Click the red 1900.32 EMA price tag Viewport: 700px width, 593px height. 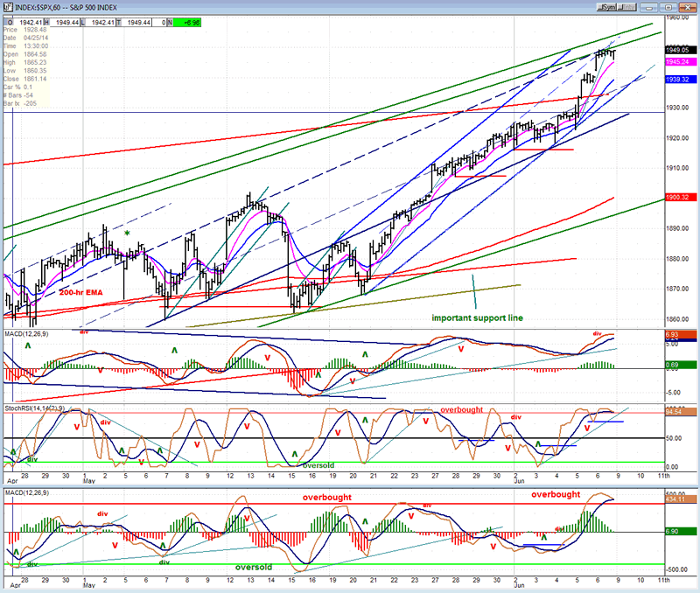click(681, 197)
